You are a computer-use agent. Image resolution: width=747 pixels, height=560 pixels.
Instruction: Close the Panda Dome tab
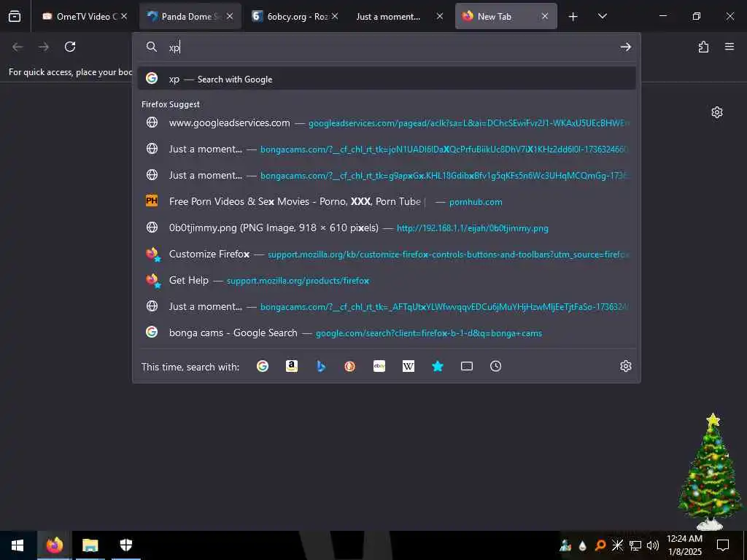pyautogui.click(x=230, y=16)
